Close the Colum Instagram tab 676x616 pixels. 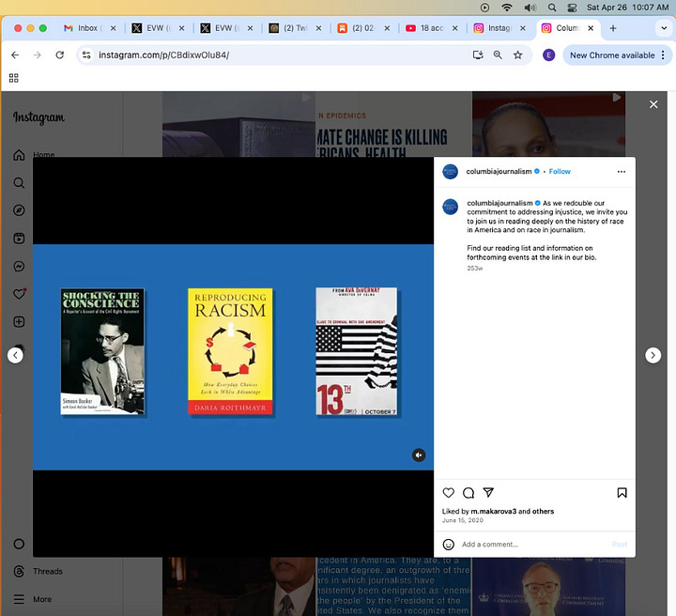pos(591,28)
